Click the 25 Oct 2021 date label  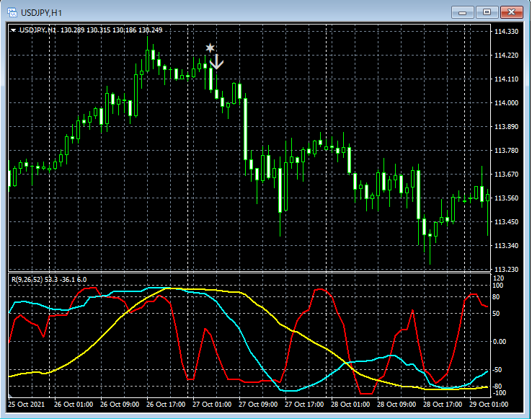26,405
